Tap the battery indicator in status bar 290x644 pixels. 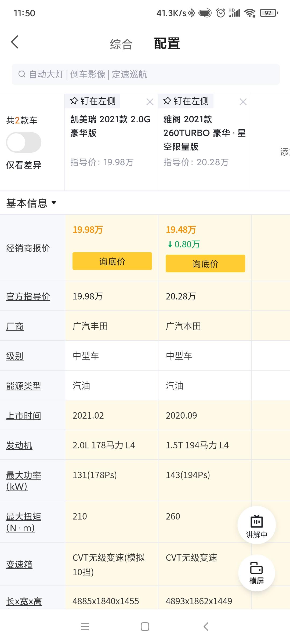[x=269, y=13]
